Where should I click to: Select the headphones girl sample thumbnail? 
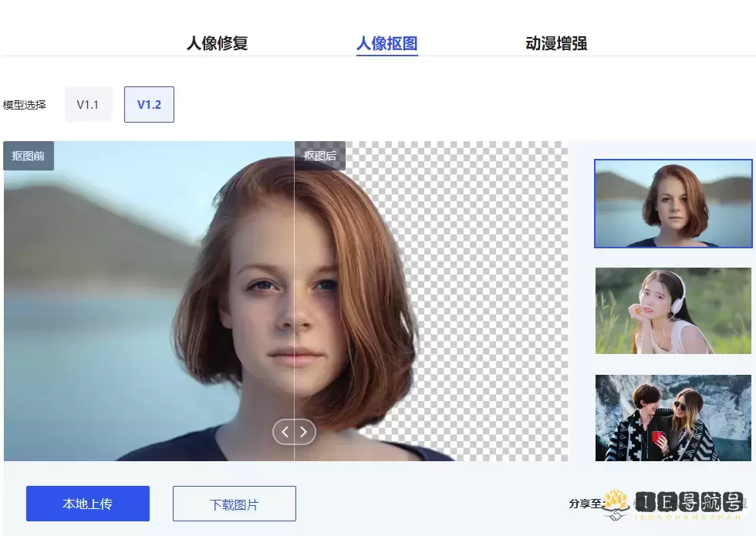coord(673,311)
